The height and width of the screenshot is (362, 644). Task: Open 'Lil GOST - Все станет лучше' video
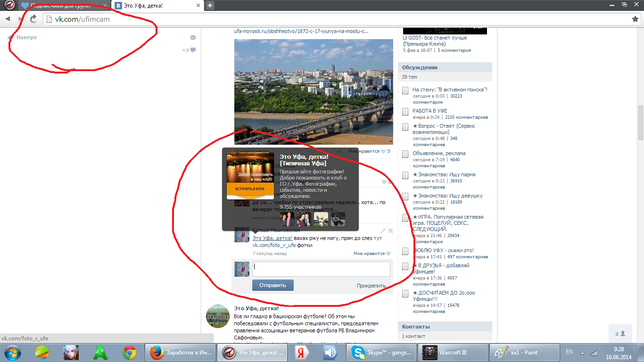pyautogui.click(x=435, y=41)
